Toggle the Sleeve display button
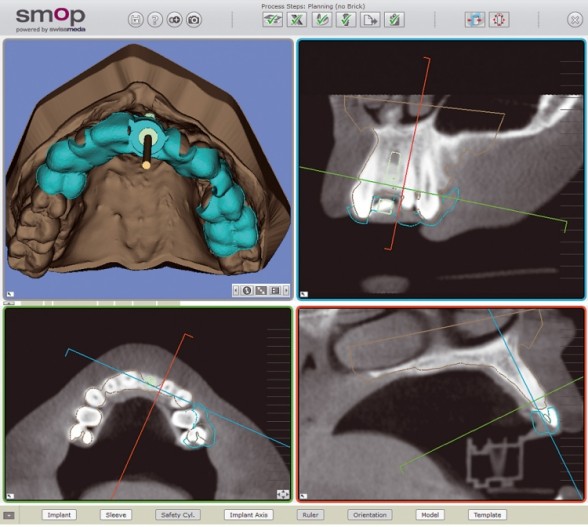The width and height of the screenshot is (588, 527). [x=116, y=515]
